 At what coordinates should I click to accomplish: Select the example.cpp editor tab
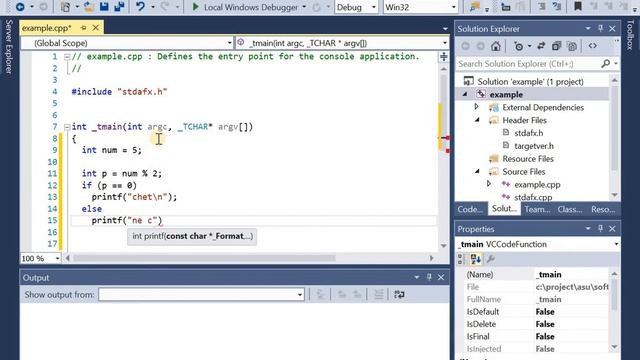[46, 28]
